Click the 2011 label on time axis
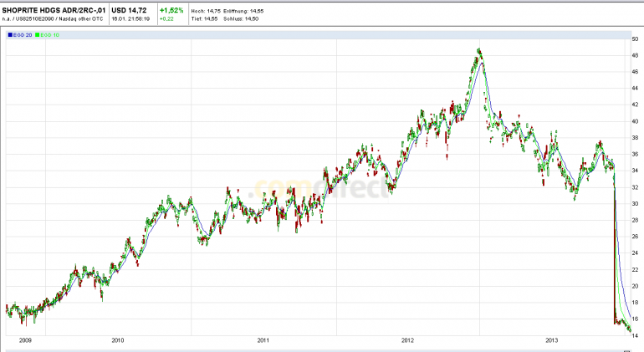The height and width of the screenshot is (352, 644). [x=263, y=340]
